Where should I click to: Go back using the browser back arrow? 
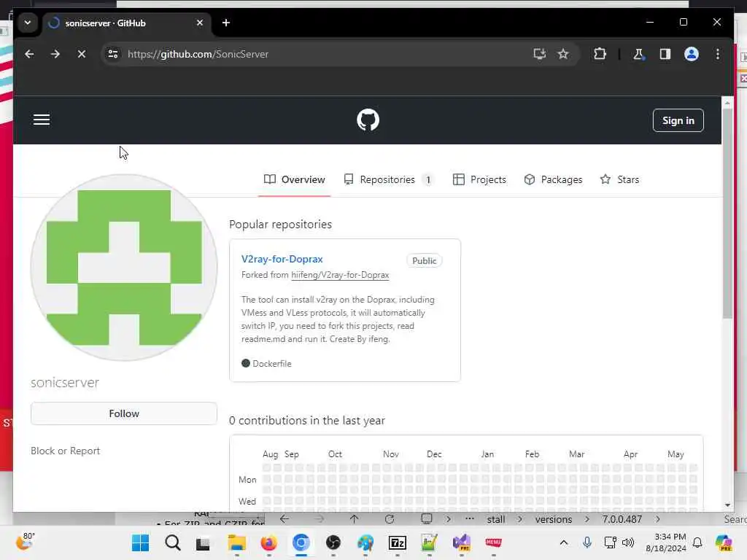tap(29, 54)
